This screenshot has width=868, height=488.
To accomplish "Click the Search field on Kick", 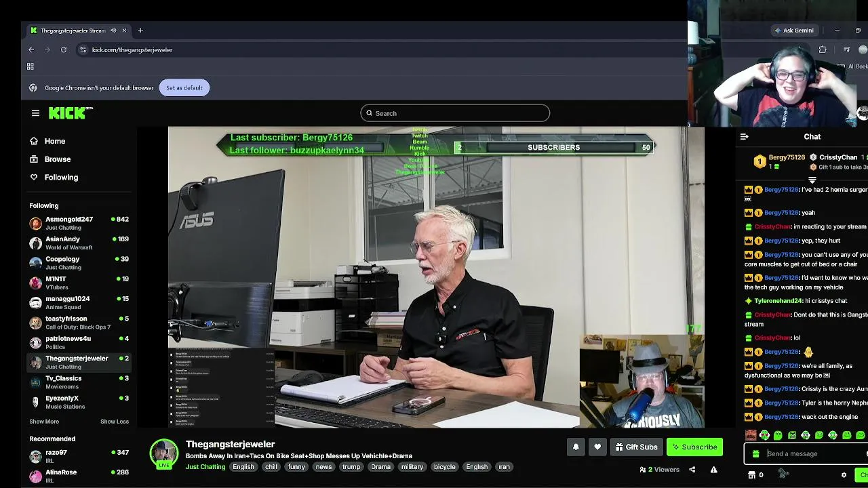I will (455, 113).
